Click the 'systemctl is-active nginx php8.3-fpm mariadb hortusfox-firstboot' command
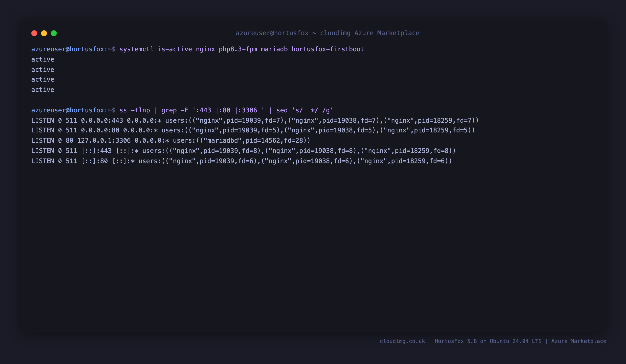 point(242,49)
